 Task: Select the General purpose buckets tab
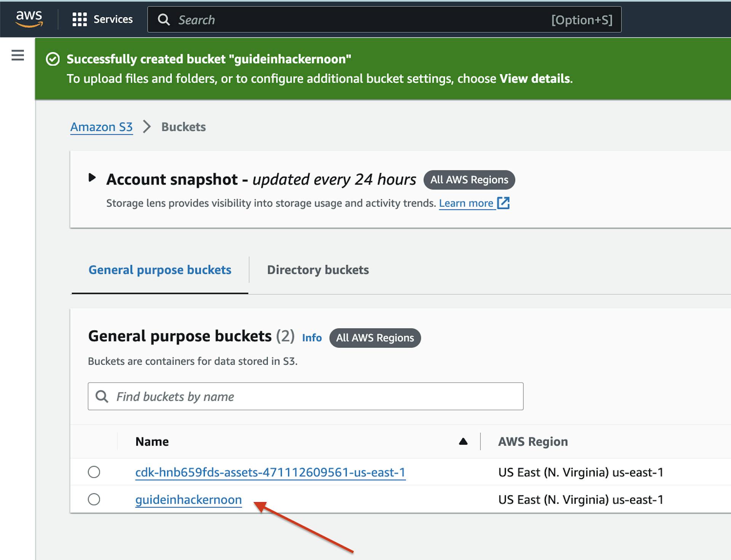(x=160, y=270)
